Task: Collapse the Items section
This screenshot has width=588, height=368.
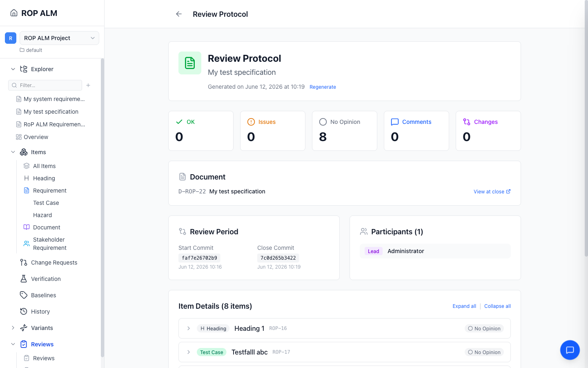Action: [x=13, y=152]
